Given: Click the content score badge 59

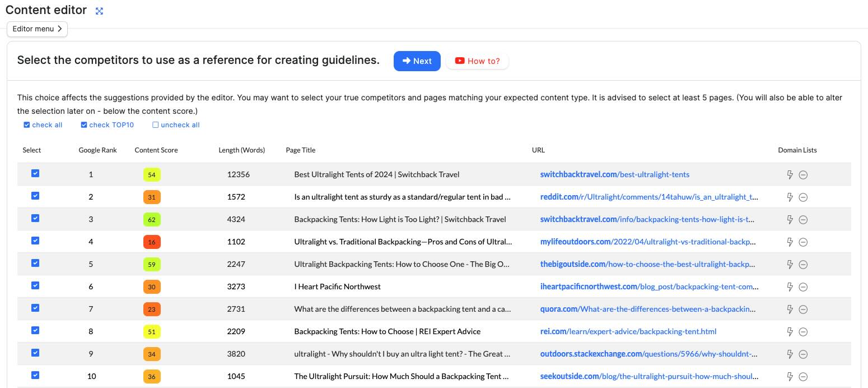Looking at the screenshot, I should click(x=152, y=265).
